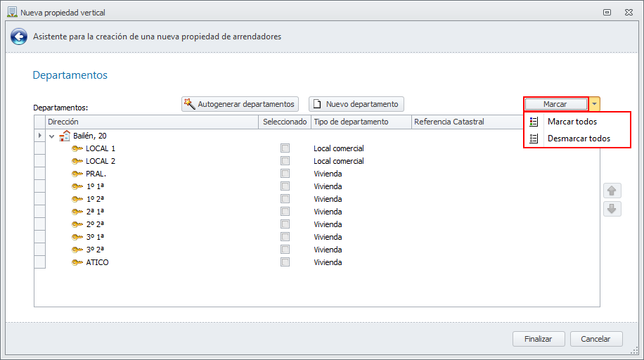The width and height of the screenshot is (644, 360).
Task: Click the row indicator arrow for Bailén
Action: [x=39, y=136]
